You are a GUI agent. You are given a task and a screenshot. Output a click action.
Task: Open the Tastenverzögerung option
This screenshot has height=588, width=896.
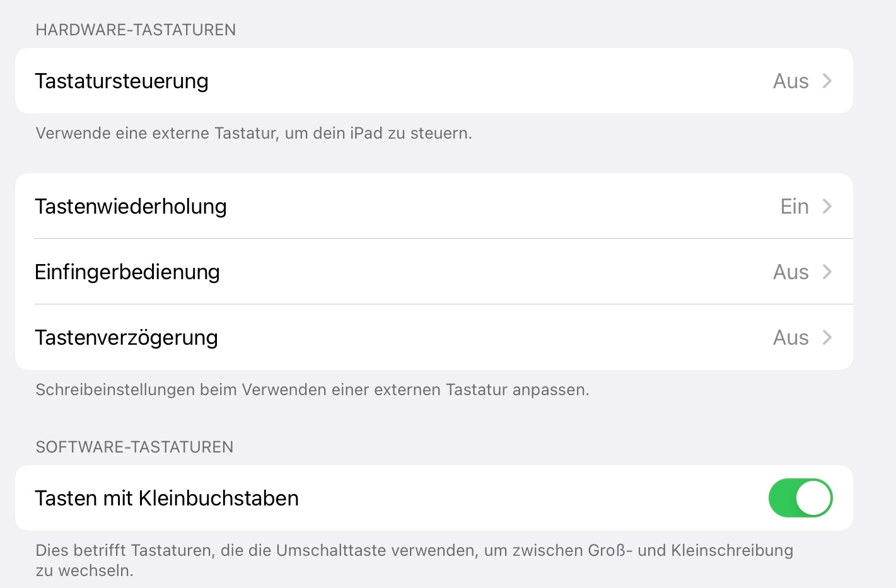click(x=126, y=338)
